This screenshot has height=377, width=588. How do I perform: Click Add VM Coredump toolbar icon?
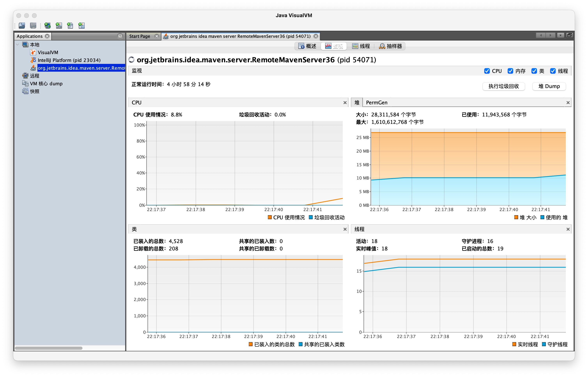pyautogui.click(x=70, y=26)
